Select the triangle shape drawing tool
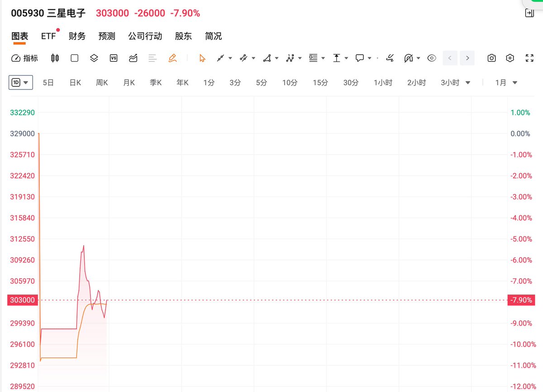 pyautogui.click(x=267, y=58)
